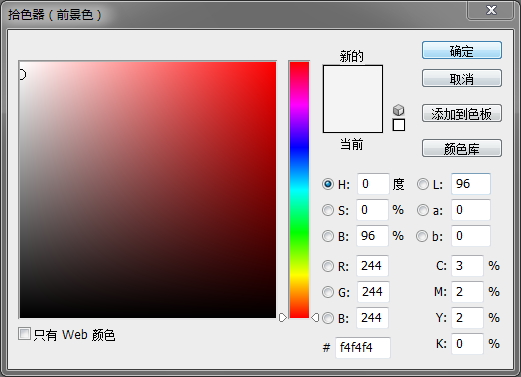Click the left hue slider arrow handle
The width and height of the screenshot is (521, 377).
(x=283, y=318)
